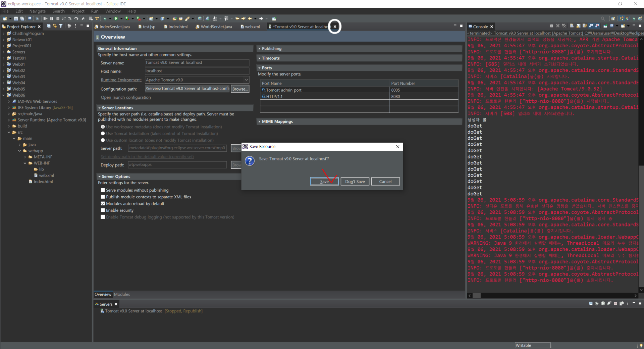Open the Window menu

click(x=113, y=11)
